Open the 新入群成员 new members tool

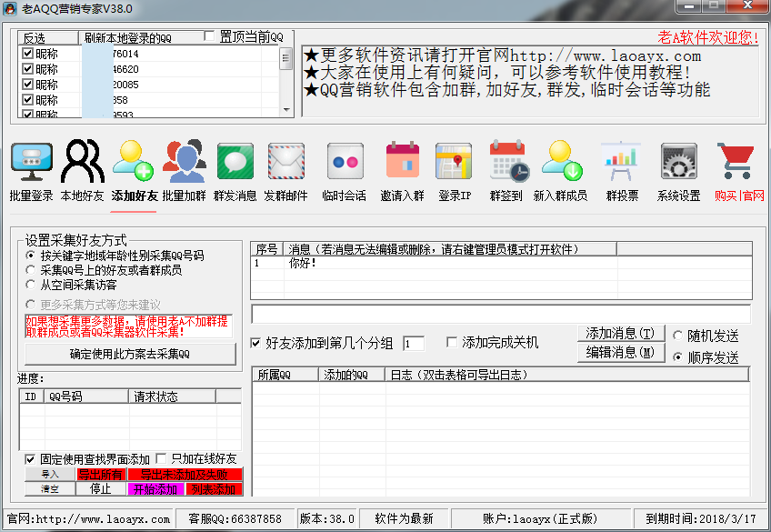561,171
